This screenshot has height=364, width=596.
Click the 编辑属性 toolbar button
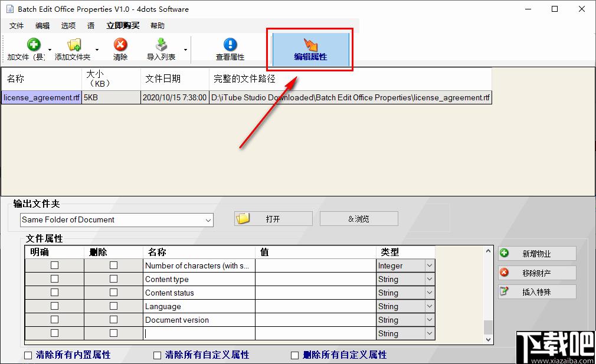pos(310,50)
